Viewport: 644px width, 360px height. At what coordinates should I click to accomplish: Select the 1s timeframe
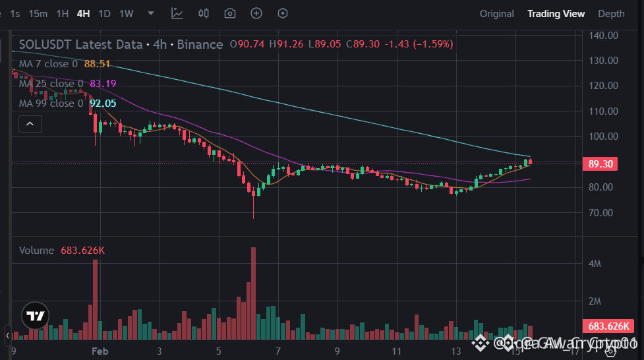click(x=15, y=14)
